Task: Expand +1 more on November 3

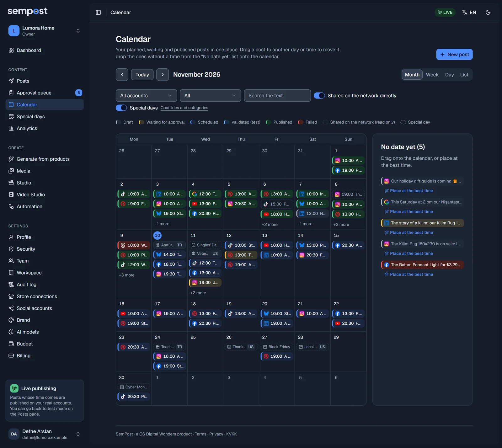Action: 162,224
